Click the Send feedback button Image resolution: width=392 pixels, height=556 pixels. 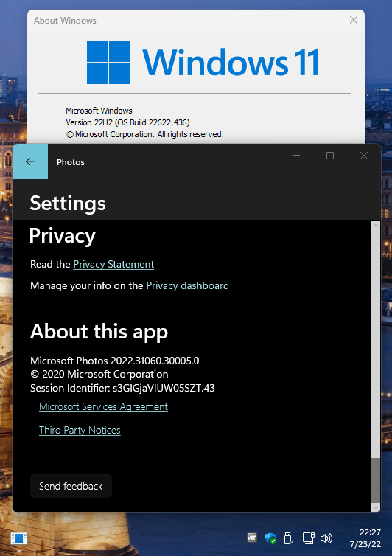(71, 486)
